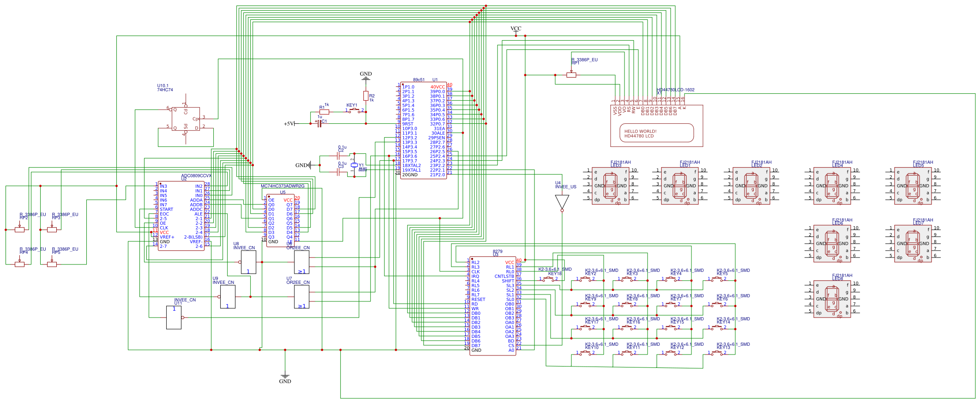Select seven-segment display LED6
Screen dimensions: 980x403
(x=832, y=243)
